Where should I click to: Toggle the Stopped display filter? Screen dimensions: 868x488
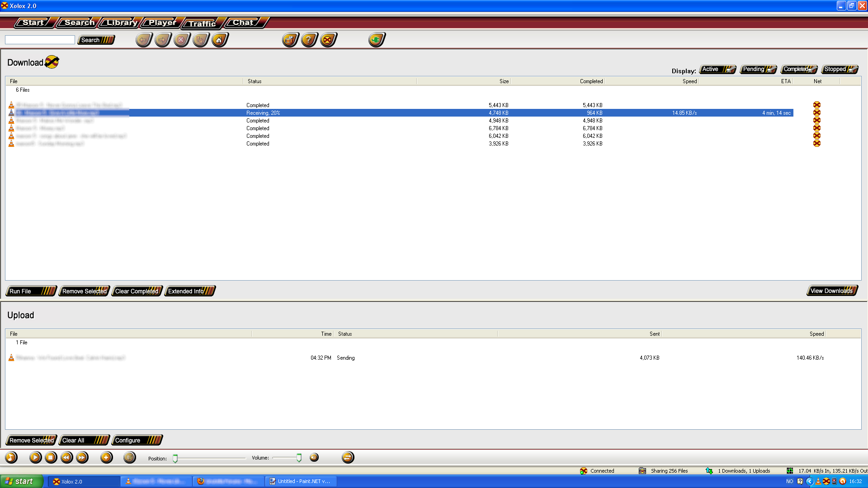(840, 69)
